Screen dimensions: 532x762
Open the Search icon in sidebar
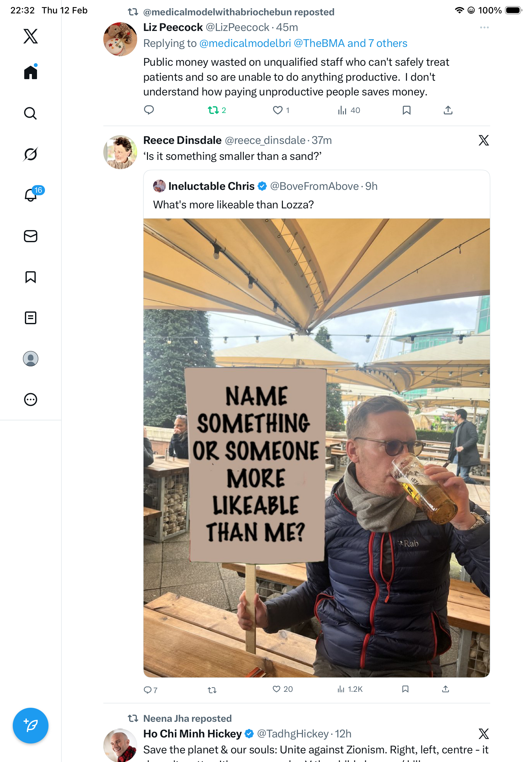31,113
